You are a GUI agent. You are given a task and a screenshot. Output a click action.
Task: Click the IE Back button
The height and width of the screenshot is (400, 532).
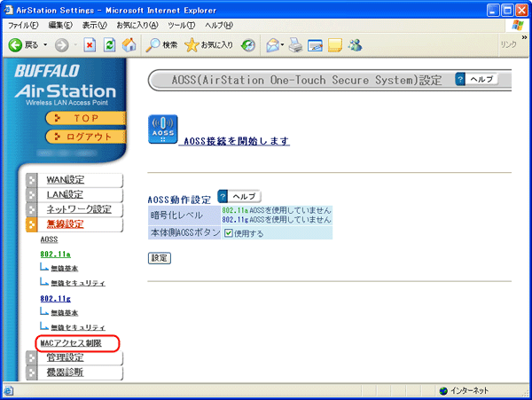[23, 44]
